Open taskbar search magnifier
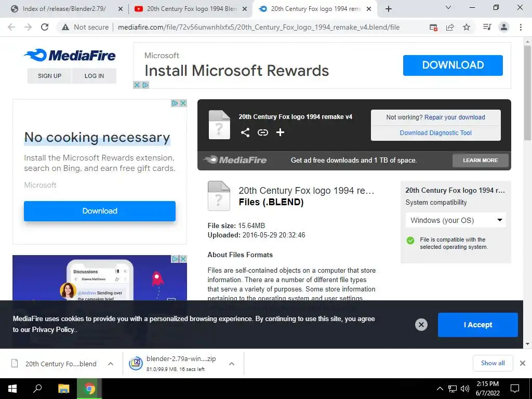 click(37, 389)
